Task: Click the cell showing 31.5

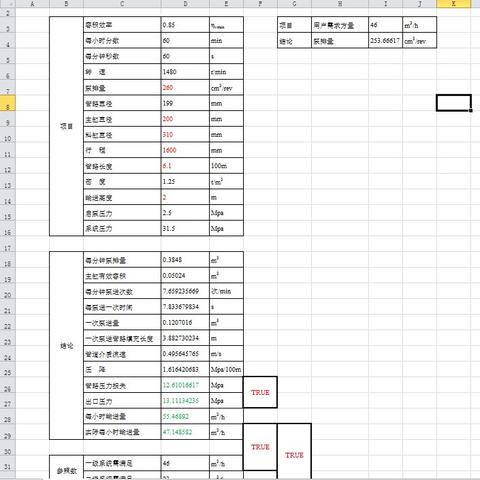Action: [x=185, y=229]
